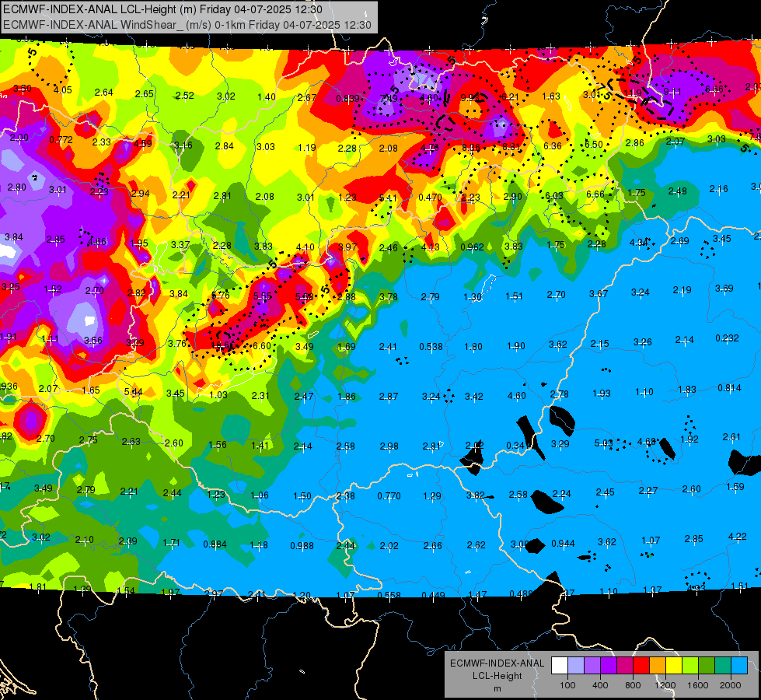This screenshot has height=700, width=761.
Task: Click the grid value 6.36
Action: click(553, 145)
